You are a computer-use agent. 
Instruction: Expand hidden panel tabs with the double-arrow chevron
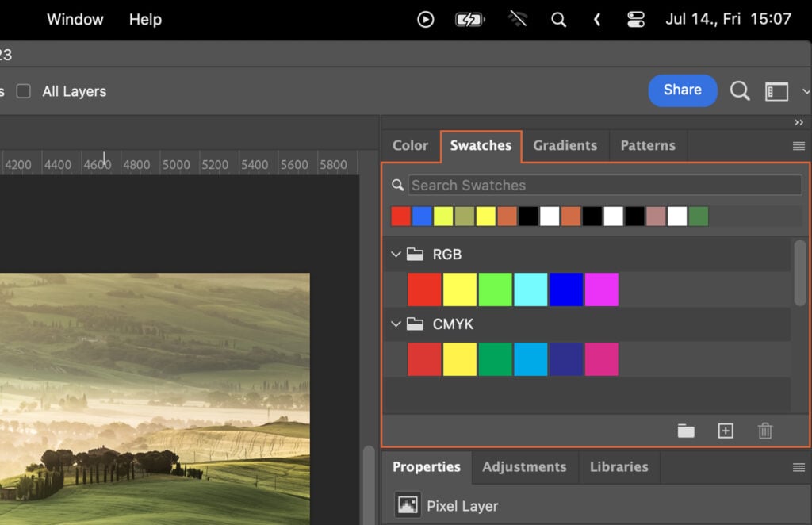[799, 122]
